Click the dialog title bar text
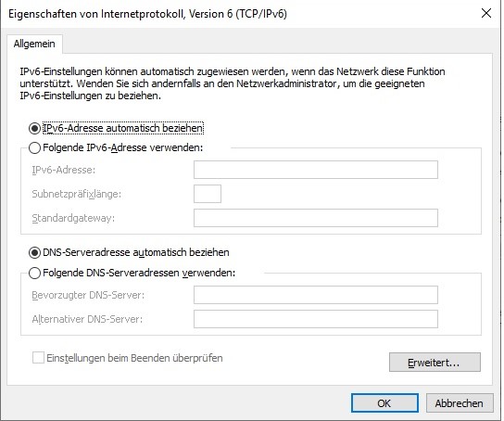 click(147, 14)
